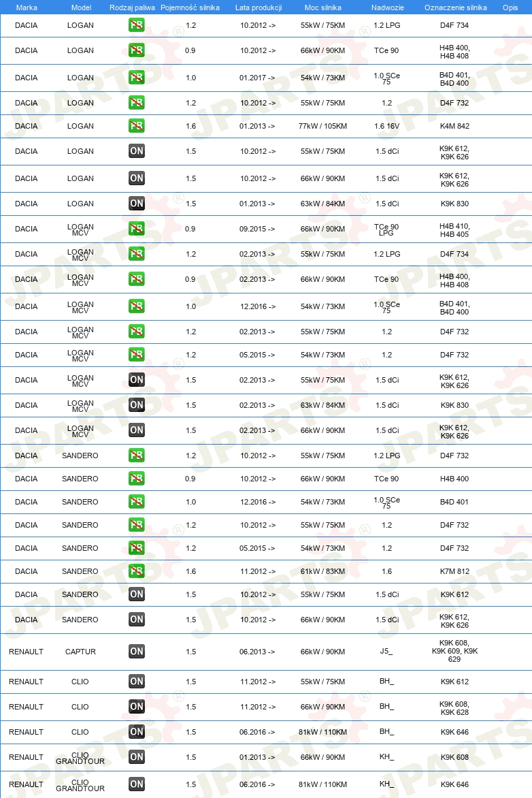Image resolution: width=532 pixels, height=798 pixels.
Task: Select petrol icon for Sandero K7M 812
Action: pos(136,571)
